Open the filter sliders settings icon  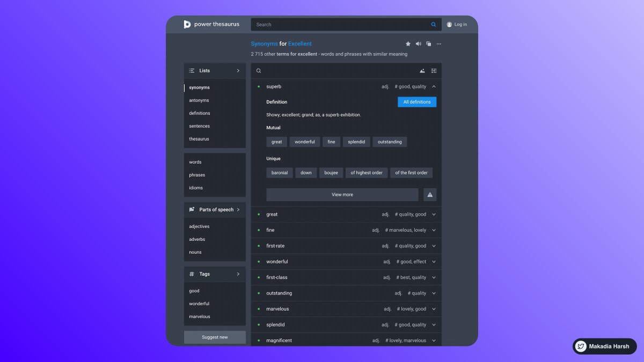click(x=434, y=71)
